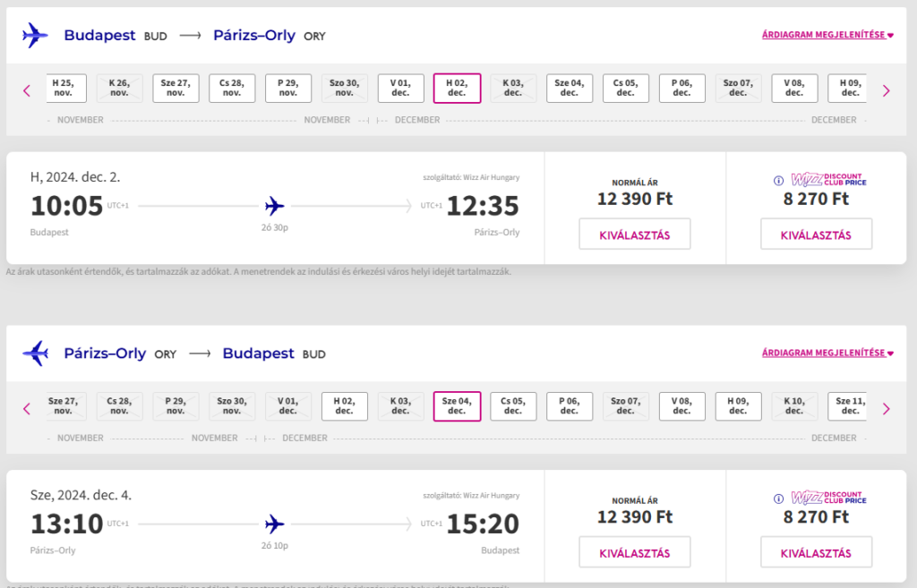
Task: Open the outbound WIZZ Discount Club info icon
Action: [778, 181]
